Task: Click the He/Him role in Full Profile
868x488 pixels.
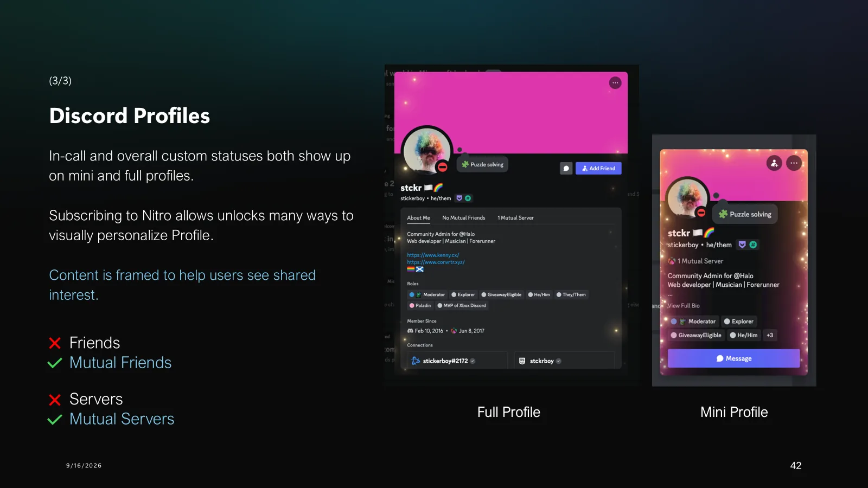Action: pyautogui.click(x=539, y=295)
